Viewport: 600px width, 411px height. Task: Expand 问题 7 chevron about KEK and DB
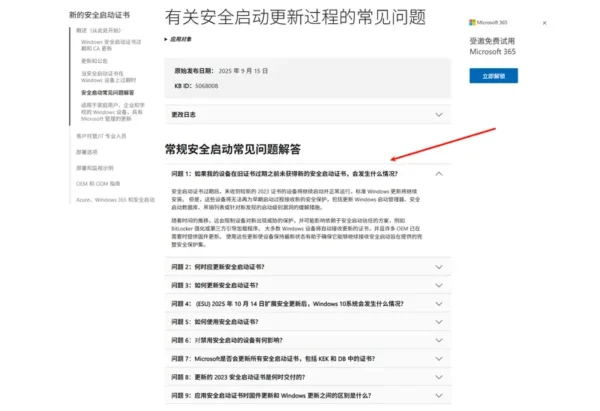click(x=439, y=359)
